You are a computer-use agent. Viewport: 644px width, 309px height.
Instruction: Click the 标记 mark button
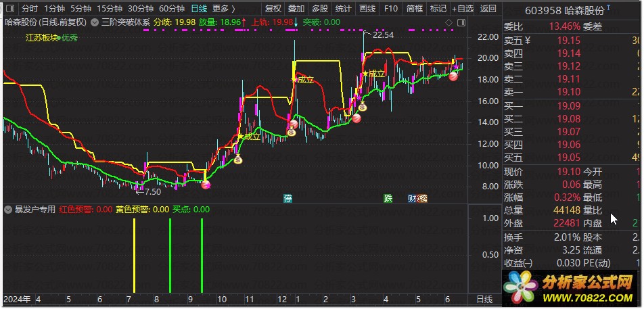click(x=438, y=8)
